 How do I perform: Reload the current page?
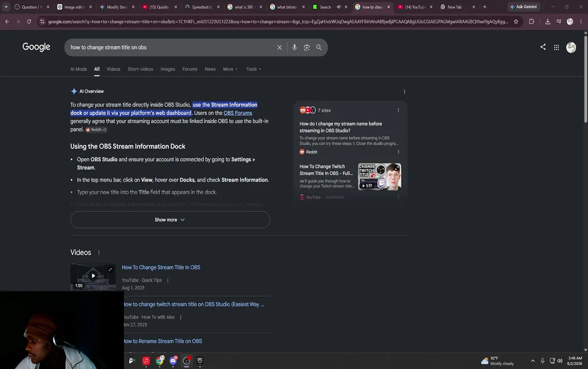coord(29,22)
